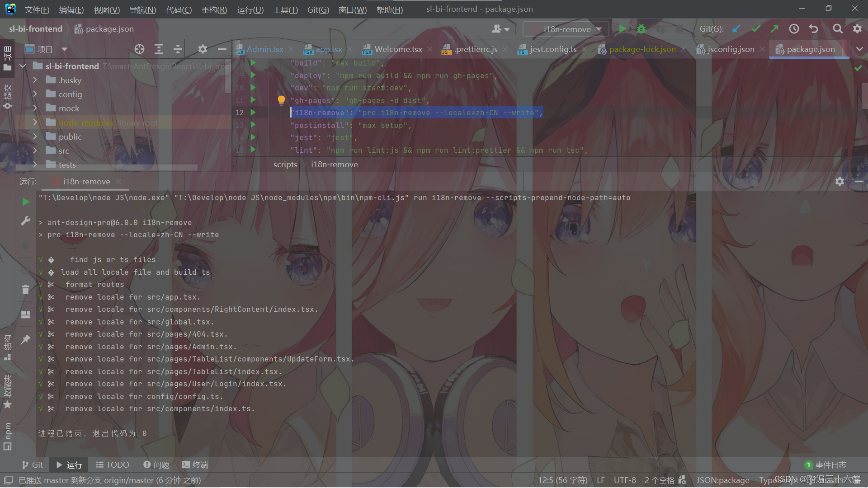Expand all nodes in the project panel
The height and width of the screenshot is (488, 868).
point(159,49)
